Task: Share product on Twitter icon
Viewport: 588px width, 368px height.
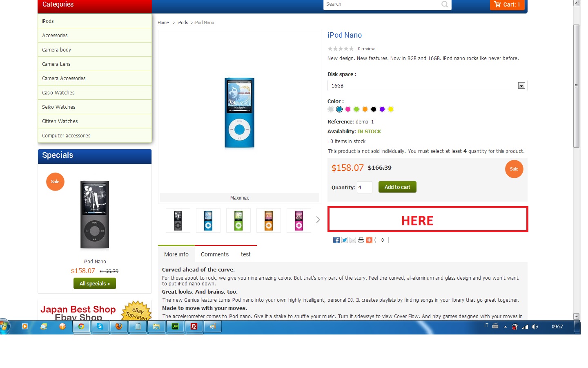Action: 345,240
